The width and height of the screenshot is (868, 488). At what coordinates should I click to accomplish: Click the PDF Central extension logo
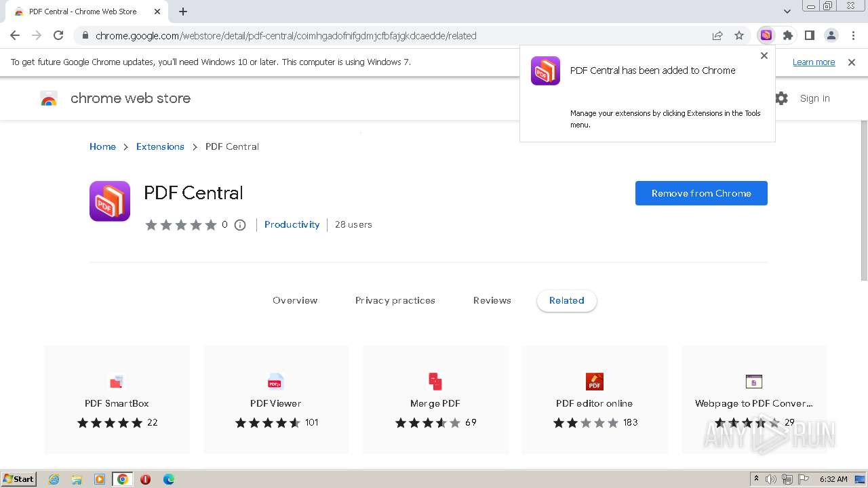(x=110, y=201)
